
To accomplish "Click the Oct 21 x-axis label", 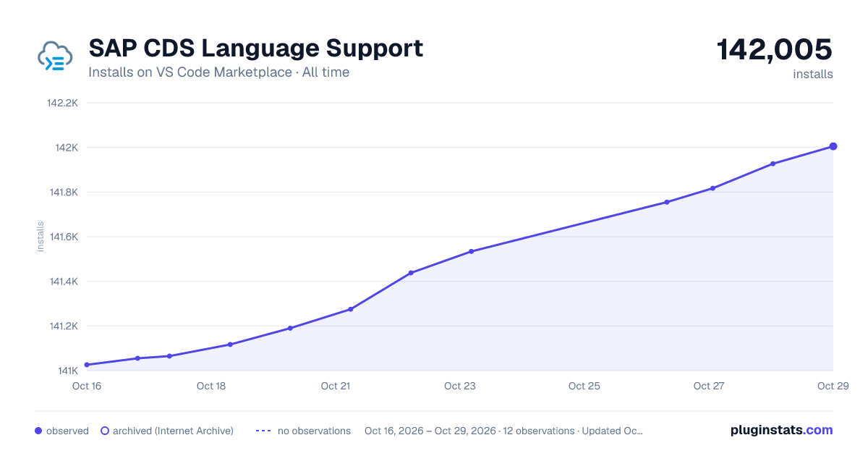I will [x=336, y=386].
